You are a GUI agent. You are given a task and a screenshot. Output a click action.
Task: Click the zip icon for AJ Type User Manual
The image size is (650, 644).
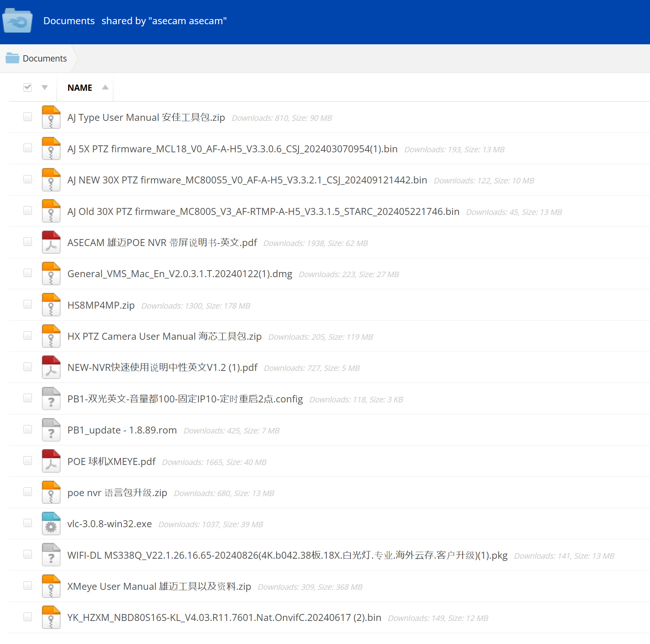click(51, 117)
